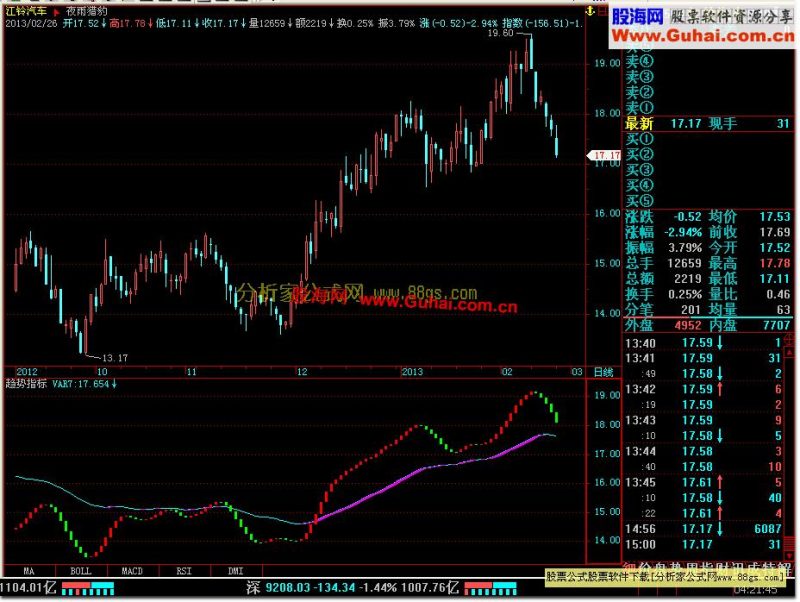Click the yellow anchor icon above the price axis

coord(591,11)
